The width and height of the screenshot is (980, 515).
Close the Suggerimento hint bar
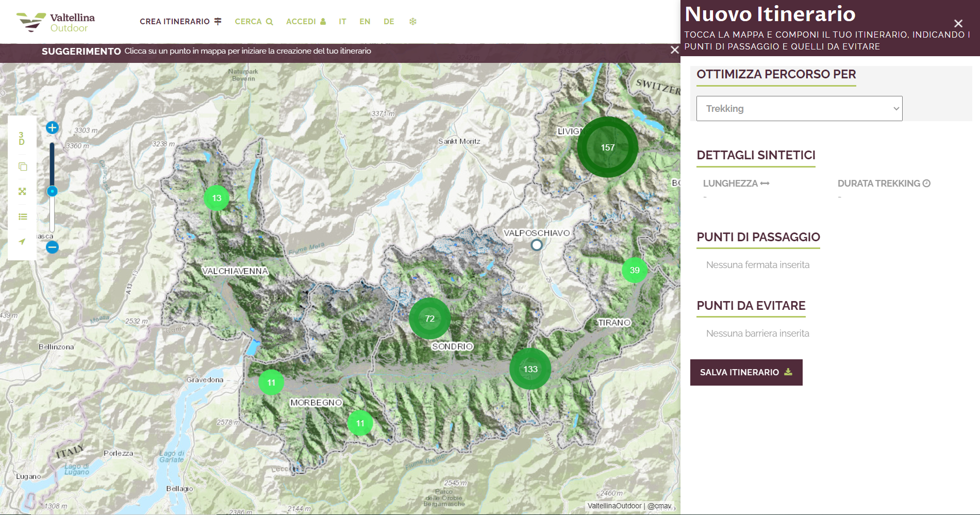674,50
